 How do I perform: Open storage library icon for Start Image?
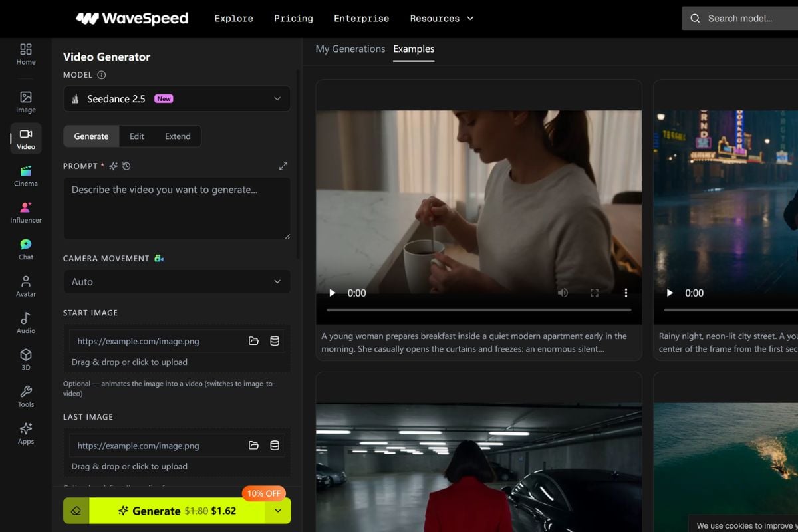click(275, 341)
